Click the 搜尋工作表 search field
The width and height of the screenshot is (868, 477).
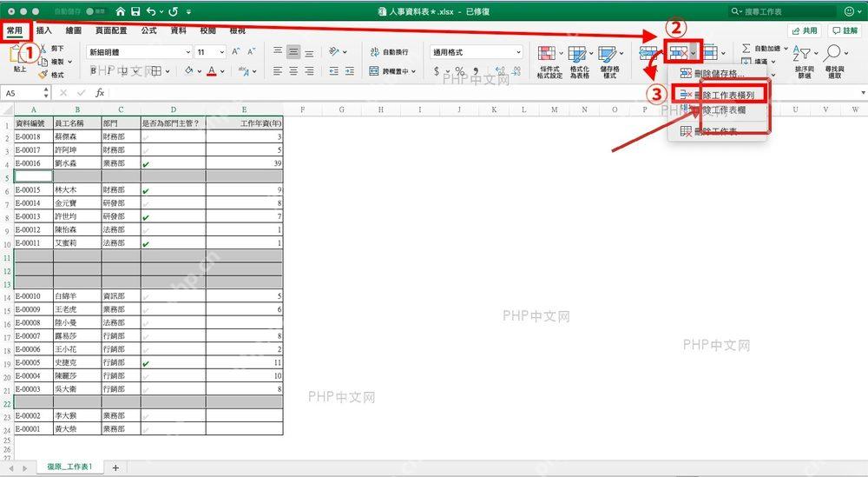pyautogui.click(x=782, y=11)
